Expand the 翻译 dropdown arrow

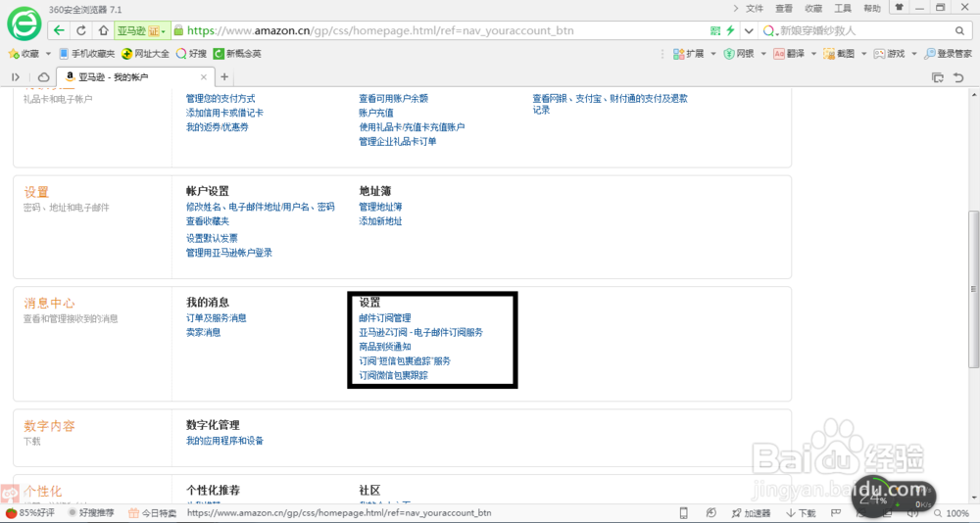[x=813, y=55]
